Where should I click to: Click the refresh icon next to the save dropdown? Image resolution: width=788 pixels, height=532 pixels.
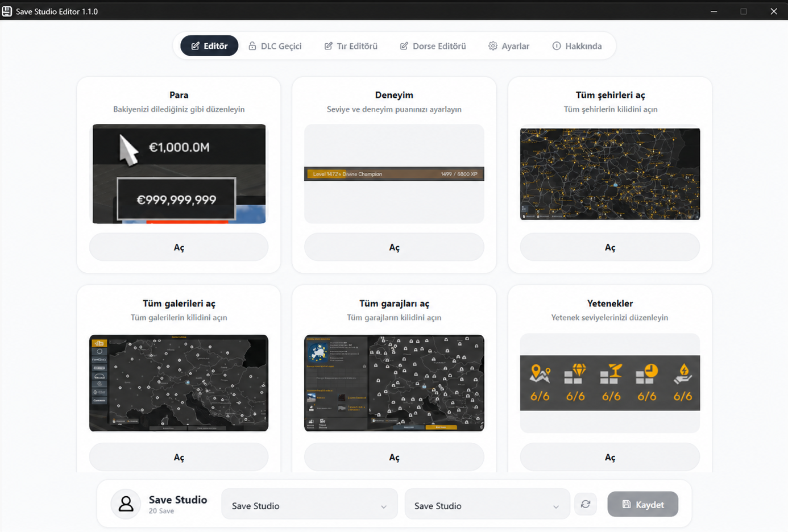click(x=586, y=504)
